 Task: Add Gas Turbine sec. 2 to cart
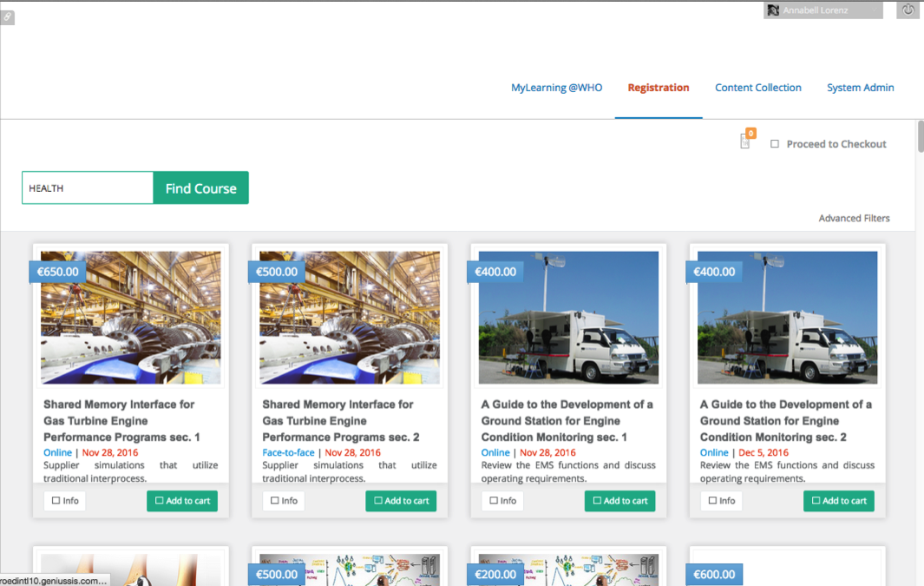[401, 501]
